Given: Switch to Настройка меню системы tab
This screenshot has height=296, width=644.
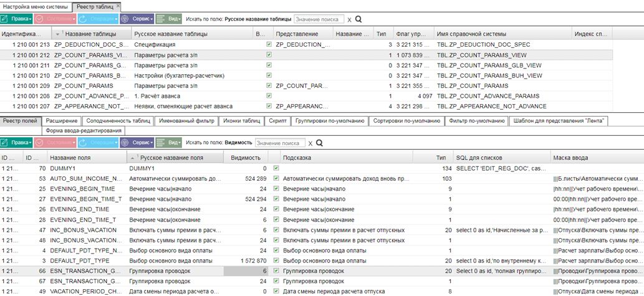Looking at the screenshot, I should click(x=36, y=7).
